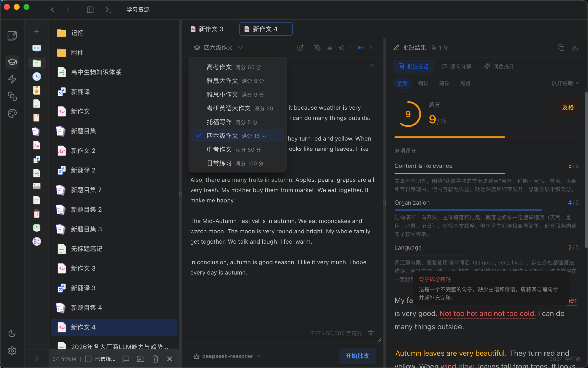The image size is (588, 368).
Task: Toggle the sidebar panel icon in title bar
Action: (x=90, y=10)
